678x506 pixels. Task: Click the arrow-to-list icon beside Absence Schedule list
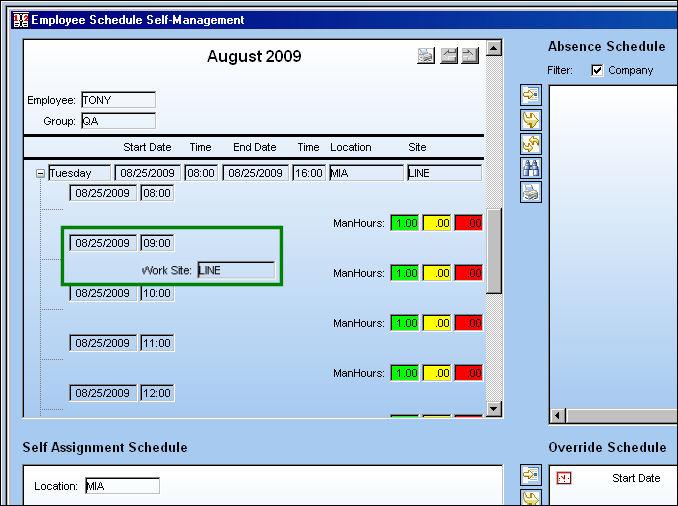(x=531, y=95)
